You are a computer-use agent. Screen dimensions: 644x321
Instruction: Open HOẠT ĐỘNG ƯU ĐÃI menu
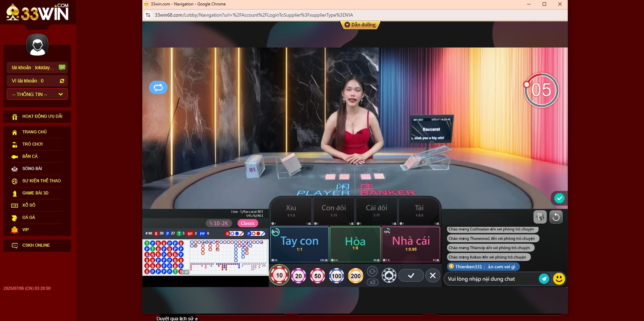(x=37, y=116)
